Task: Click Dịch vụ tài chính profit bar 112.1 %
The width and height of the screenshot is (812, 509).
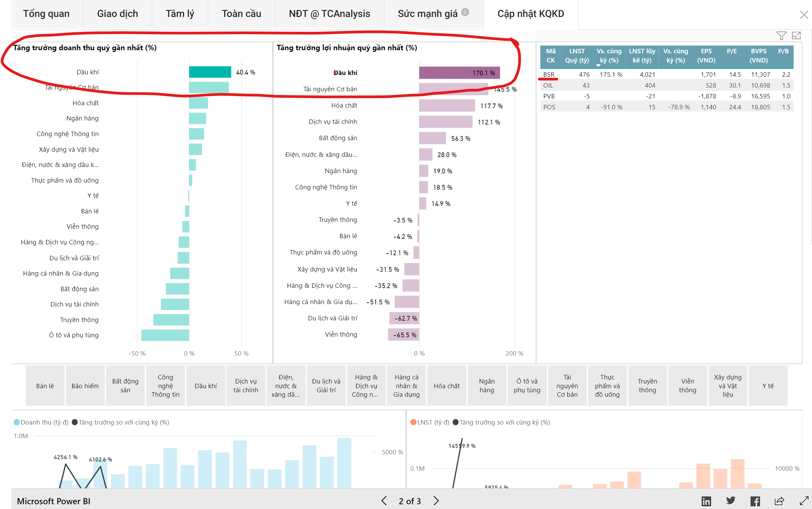Action: (446, 122)
